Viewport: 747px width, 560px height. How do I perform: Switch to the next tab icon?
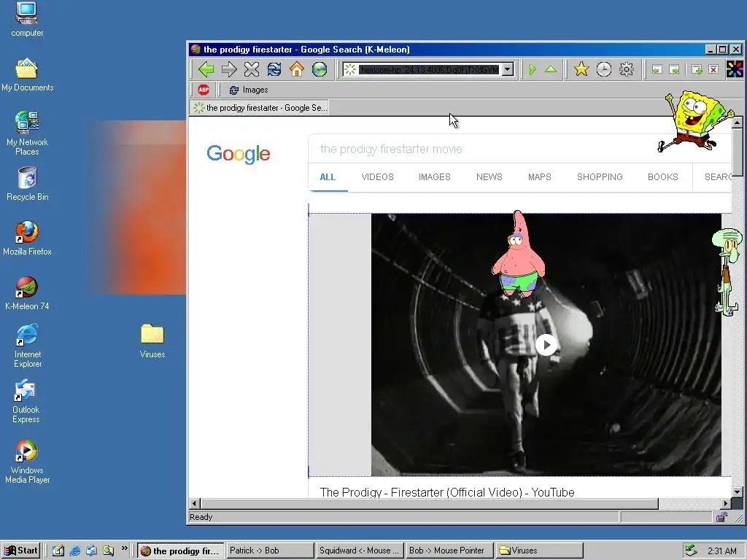pos(674,69)
